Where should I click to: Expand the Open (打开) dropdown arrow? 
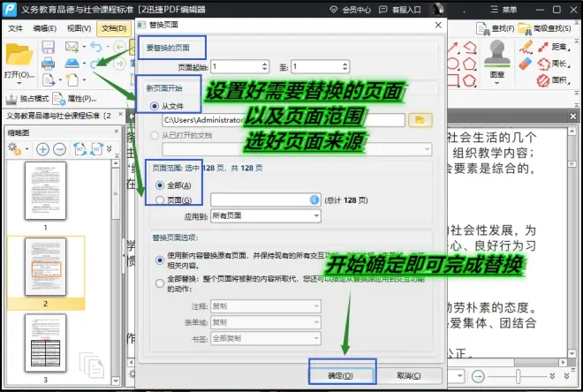pos(19,83)
